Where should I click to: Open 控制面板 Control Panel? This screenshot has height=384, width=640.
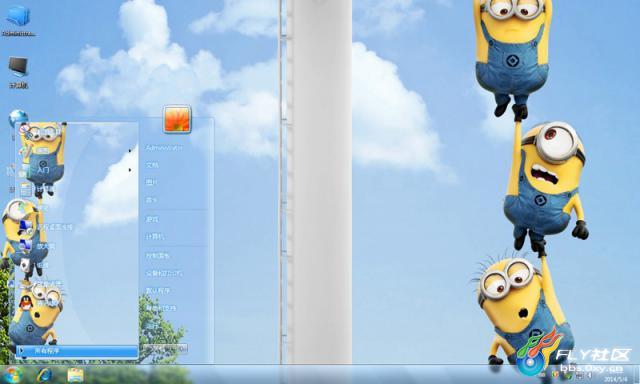click(158, 255)
